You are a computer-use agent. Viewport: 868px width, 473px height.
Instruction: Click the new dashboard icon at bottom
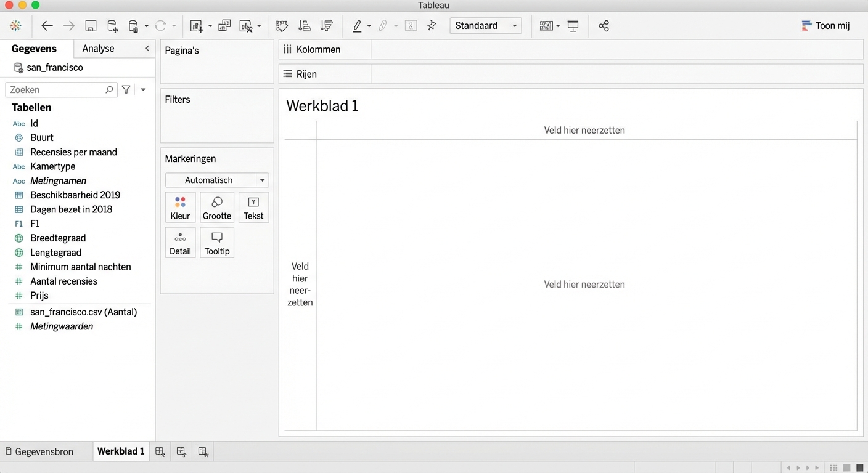[x=181, y=451]
